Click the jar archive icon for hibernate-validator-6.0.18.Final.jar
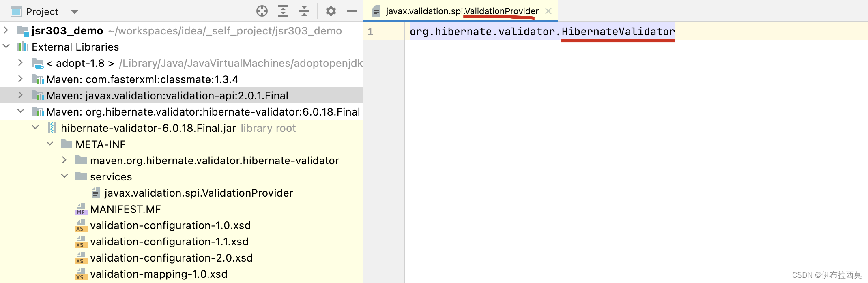 point(52,128)
